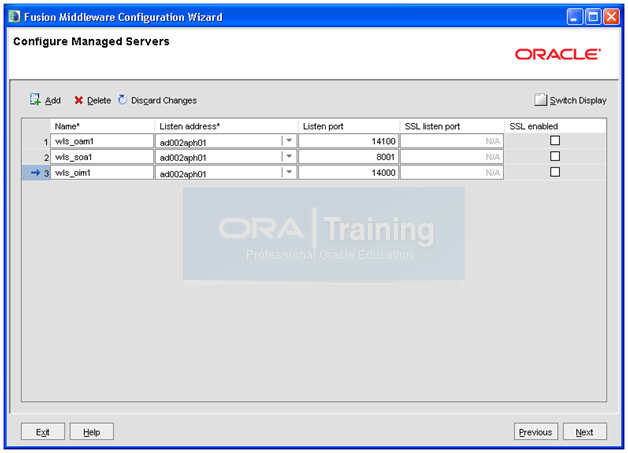
Task: Maximize the Configuration Wizard window
Action: 593,17
